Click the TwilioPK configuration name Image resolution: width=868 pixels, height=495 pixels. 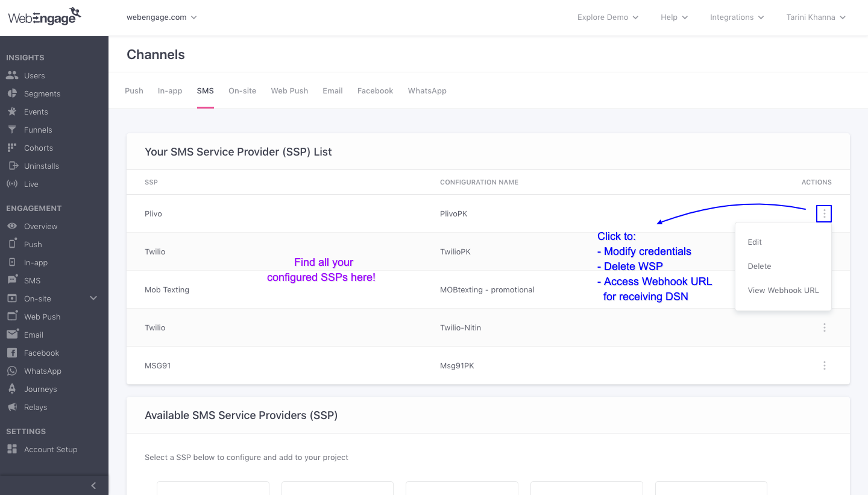coord(455,251)
